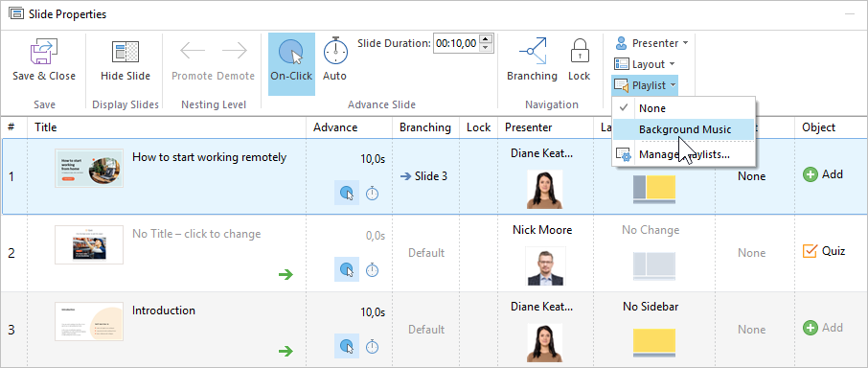Toggle auto-advance timer on slide 3 row
This screenshot has height=368, width=868.
pos(373,346)
